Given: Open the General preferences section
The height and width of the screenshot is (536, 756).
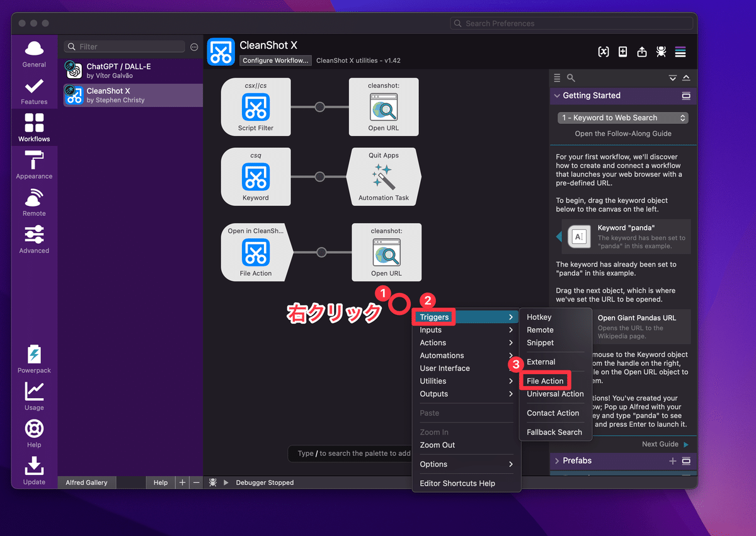Looking at the screenshot, I should [34, 54].
